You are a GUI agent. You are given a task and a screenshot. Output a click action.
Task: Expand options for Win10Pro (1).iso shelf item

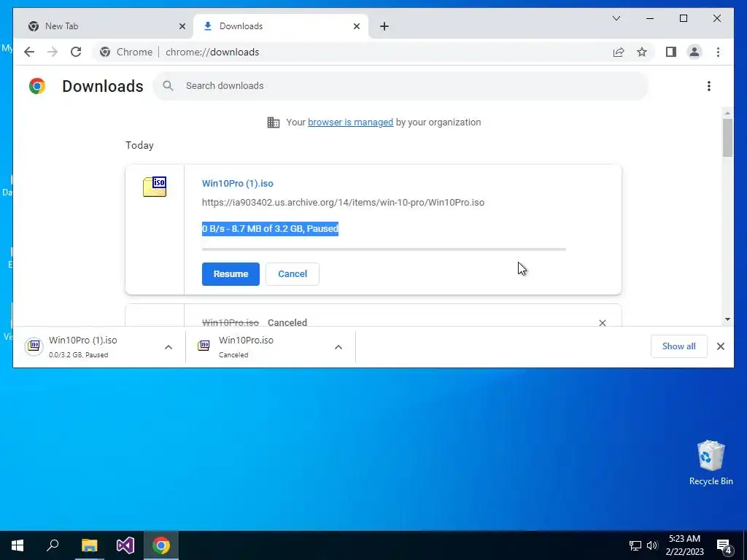pyautogui.click(x=169, y=347)
